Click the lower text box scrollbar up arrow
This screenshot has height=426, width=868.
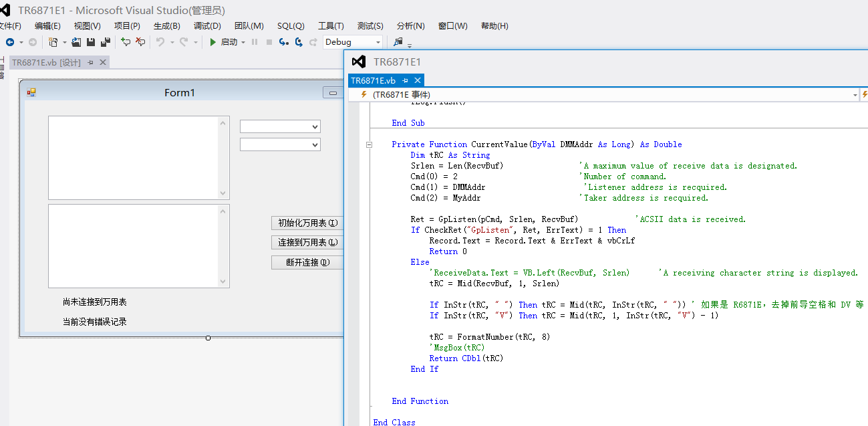[223, 211]
